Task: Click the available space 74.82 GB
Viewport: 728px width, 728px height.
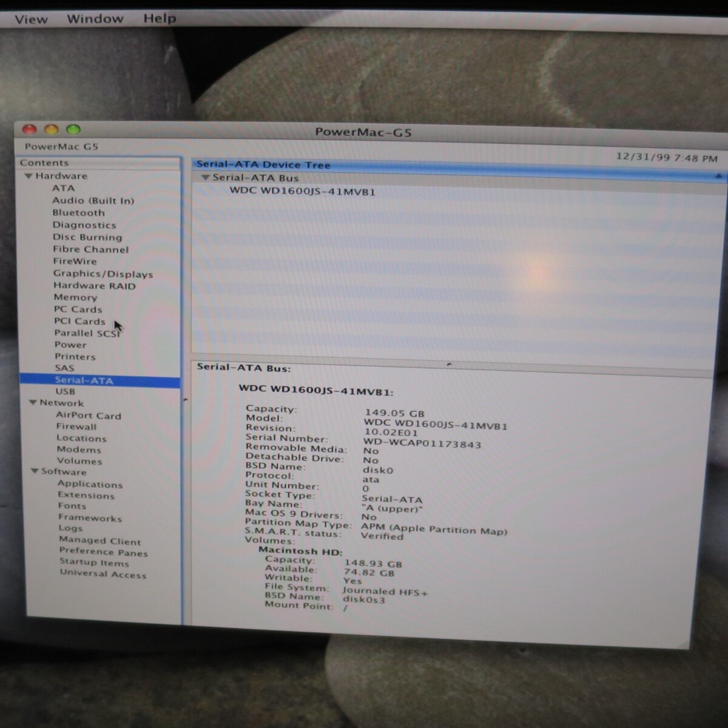Action: pos(369,572)
